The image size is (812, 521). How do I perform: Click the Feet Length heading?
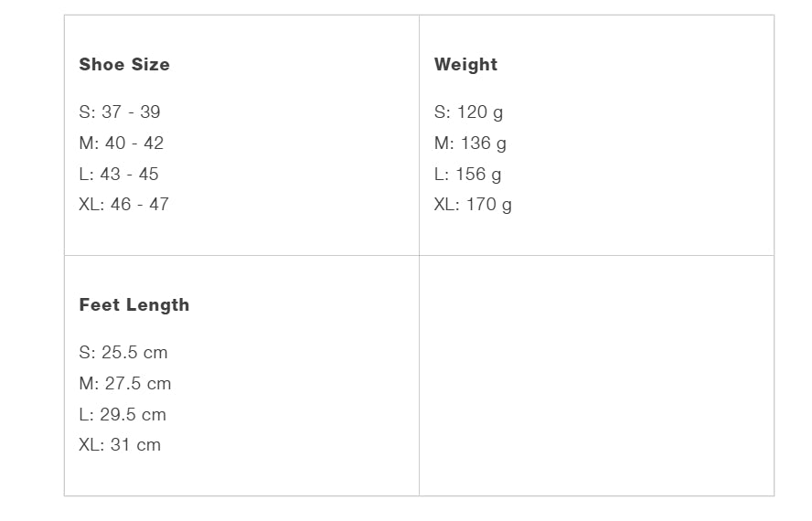(134, 305)
